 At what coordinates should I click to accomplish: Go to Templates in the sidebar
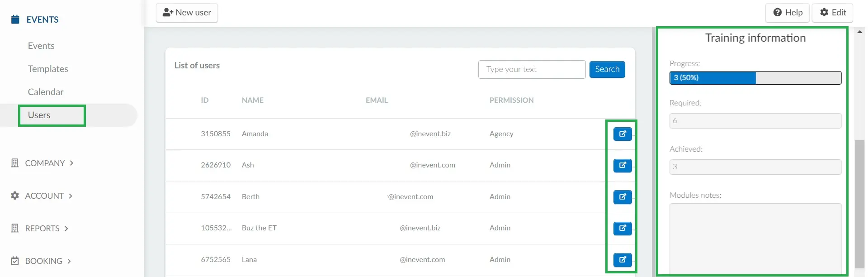48,69
